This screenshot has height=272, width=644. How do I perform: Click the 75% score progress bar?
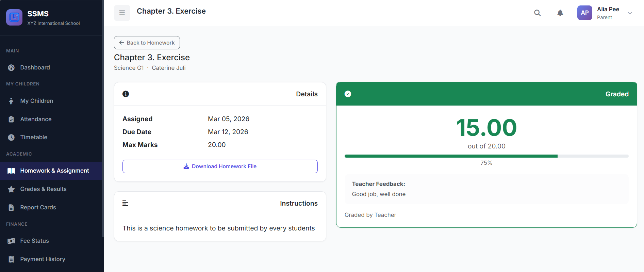click(486, 156)
